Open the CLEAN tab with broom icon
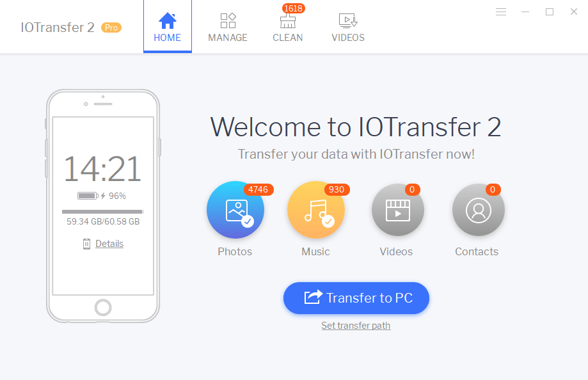The height and width of the screenshot is (380, 588). [x=288, y=27]
